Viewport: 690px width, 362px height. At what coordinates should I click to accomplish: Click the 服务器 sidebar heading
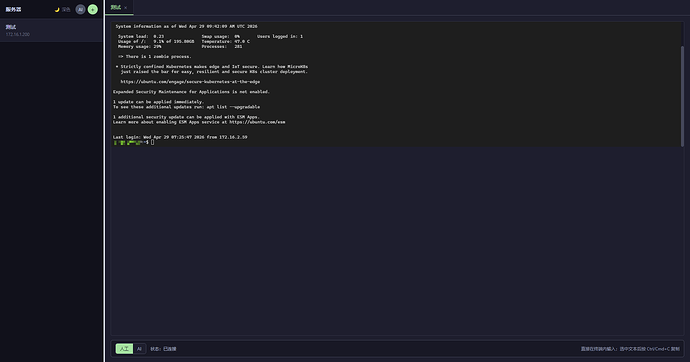click(x=13, y=9)
